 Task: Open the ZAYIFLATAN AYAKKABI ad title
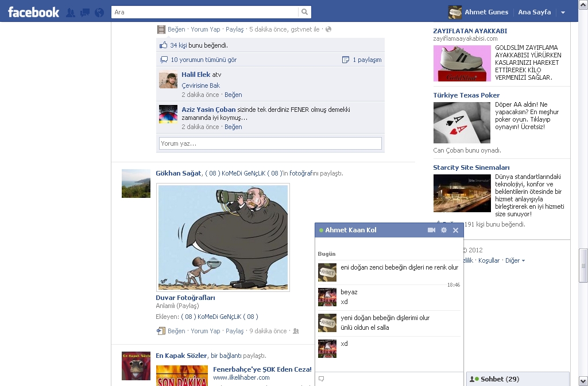(x=470, y=31)
